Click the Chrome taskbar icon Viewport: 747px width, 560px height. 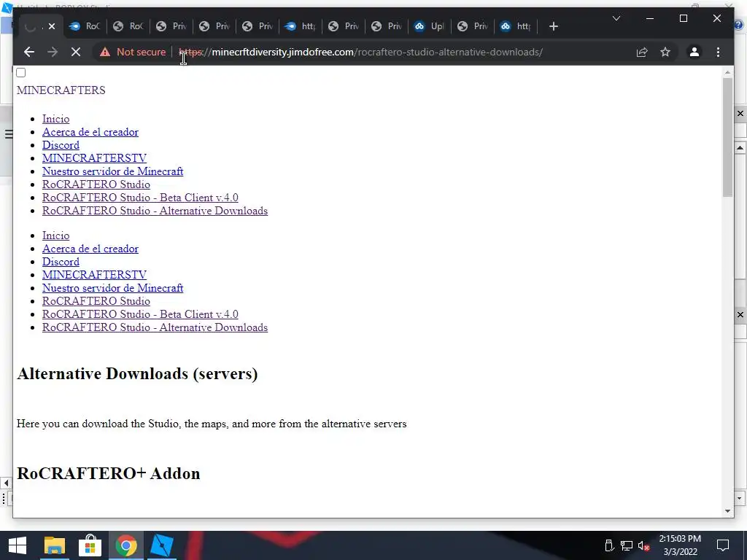click(125, 545)
